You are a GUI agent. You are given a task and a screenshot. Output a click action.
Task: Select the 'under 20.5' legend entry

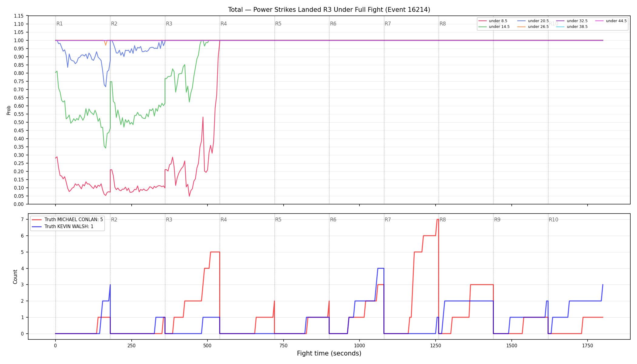533,21
